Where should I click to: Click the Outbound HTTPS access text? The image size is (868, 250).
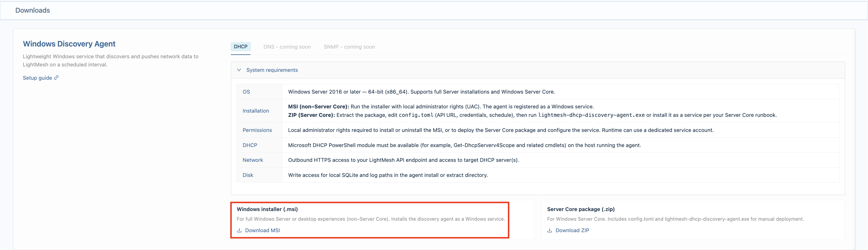coord(403,160)
